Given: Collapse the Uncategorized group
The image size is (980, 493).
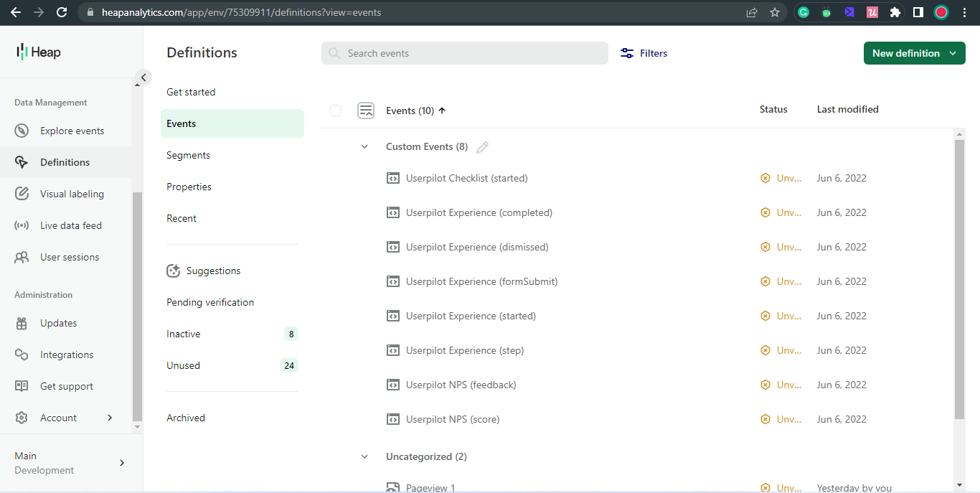Looking at the screenshot, I should (364, 456).
